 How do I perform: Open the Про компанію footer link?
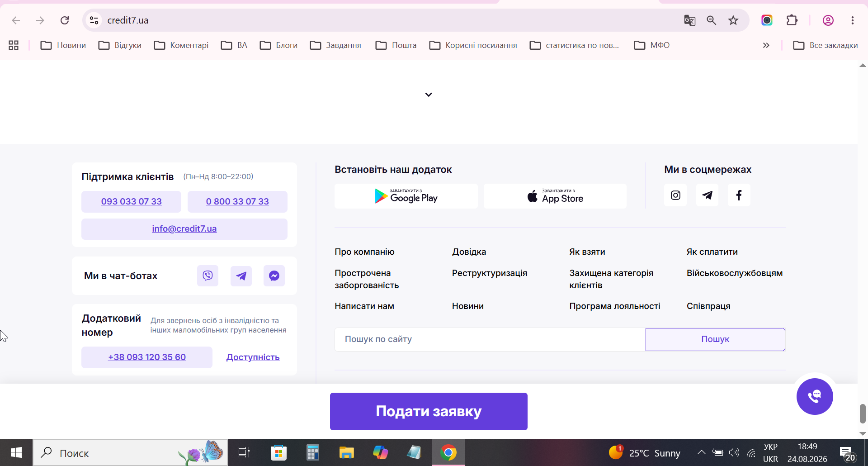tap(364, 252)
